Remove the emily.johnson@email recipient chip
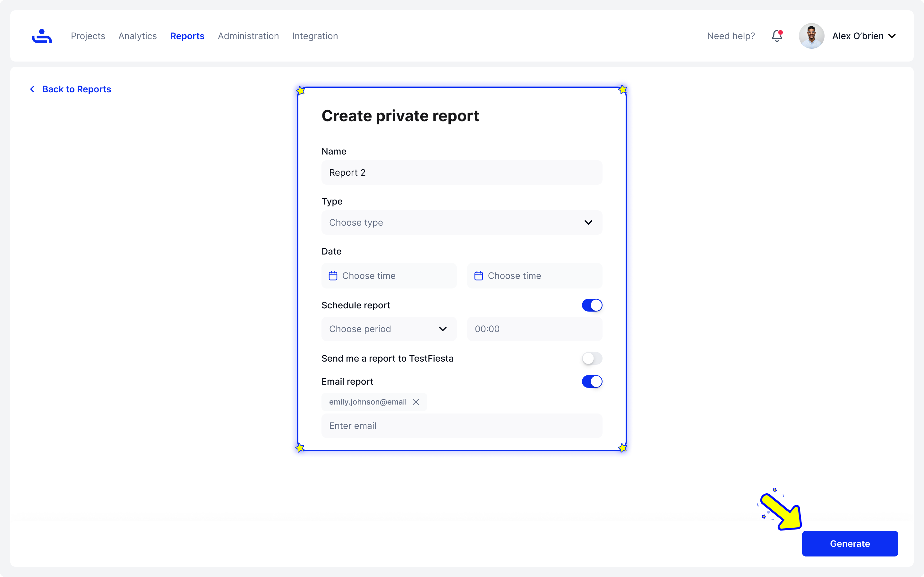Viewport: 924px width, 577px height. (x=416, y=402)
